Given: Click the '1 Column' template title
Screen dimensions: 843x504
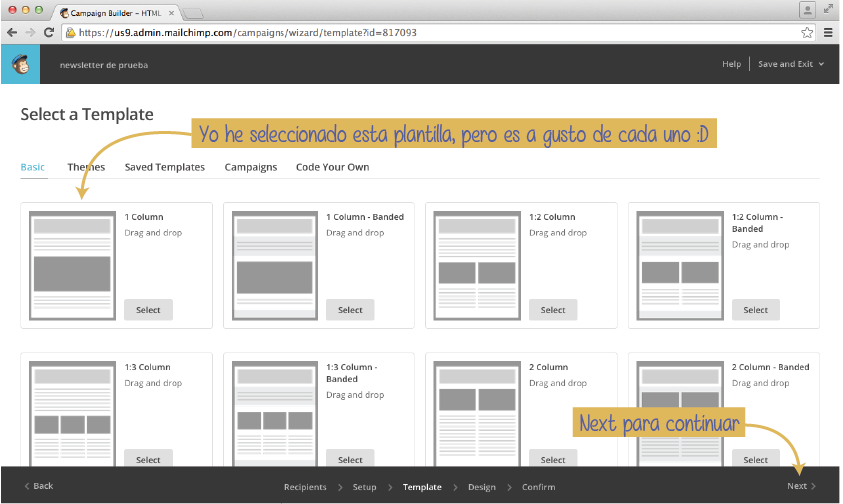Looking at the screenshot, I should 144,217.
